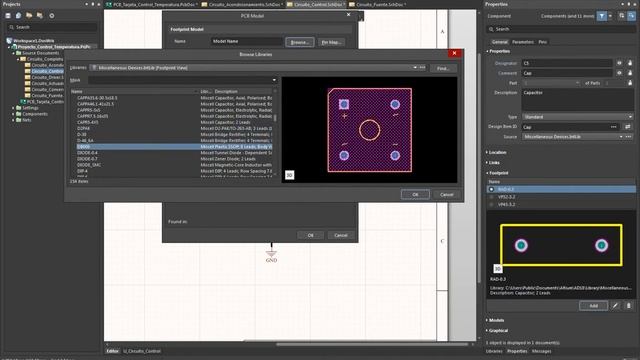
Task: Click Cancel in the PCB Model dialog
Action: tap(341, 236)
